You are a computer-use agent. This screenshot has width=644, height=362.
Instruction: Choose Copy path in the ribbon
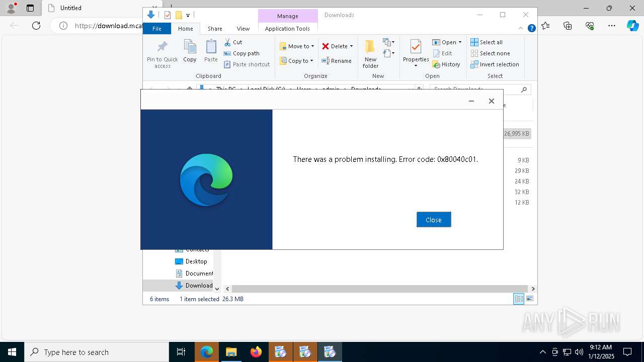242,53
